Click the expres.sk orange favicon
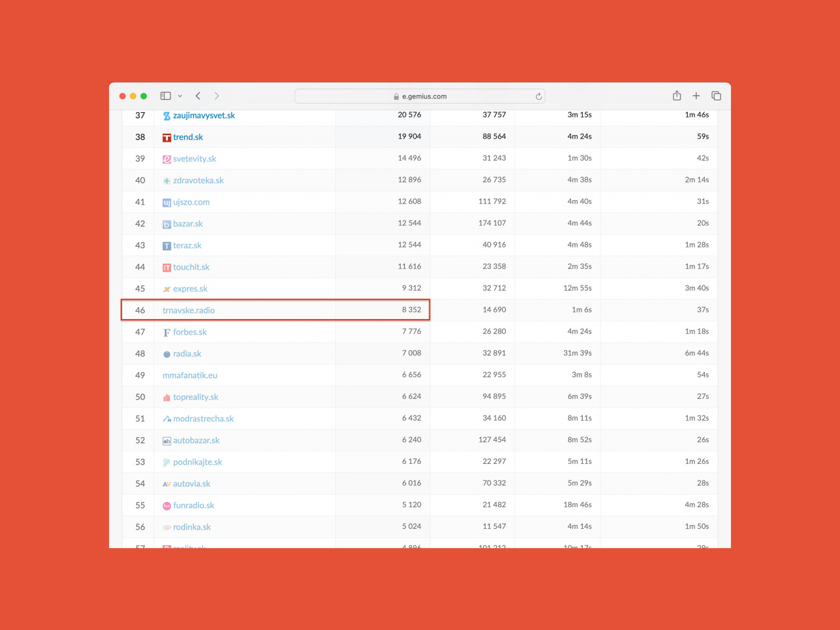The height and width of the screenshot is (630, 840). (167, 289)
